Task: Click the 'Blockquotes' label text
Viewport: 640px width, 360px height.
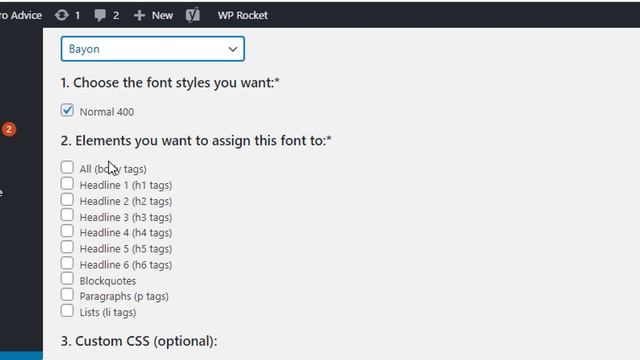Action: [108, 281]
